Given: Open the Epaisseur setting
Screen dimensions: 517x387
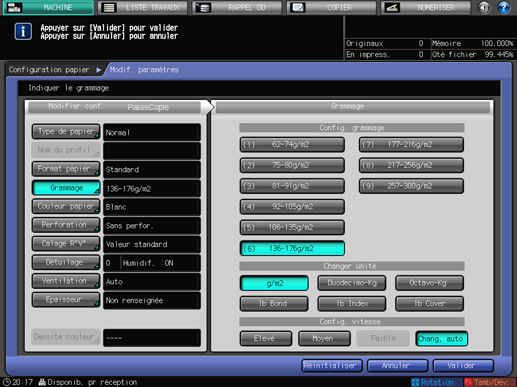Looking at the screenshot, I should 66,300.
